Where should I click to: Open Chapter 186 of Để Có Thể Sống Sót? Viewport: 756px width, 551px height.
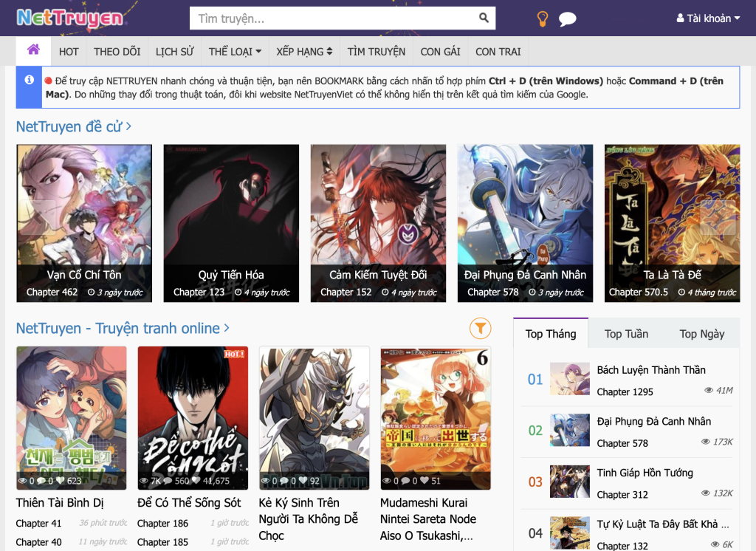coord(162,523)
